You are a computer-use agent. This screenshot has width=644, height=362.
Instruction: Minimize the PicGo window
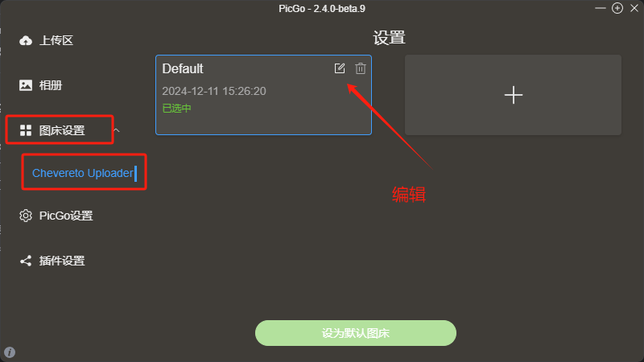pyautogui.click(x=600, y=8)
